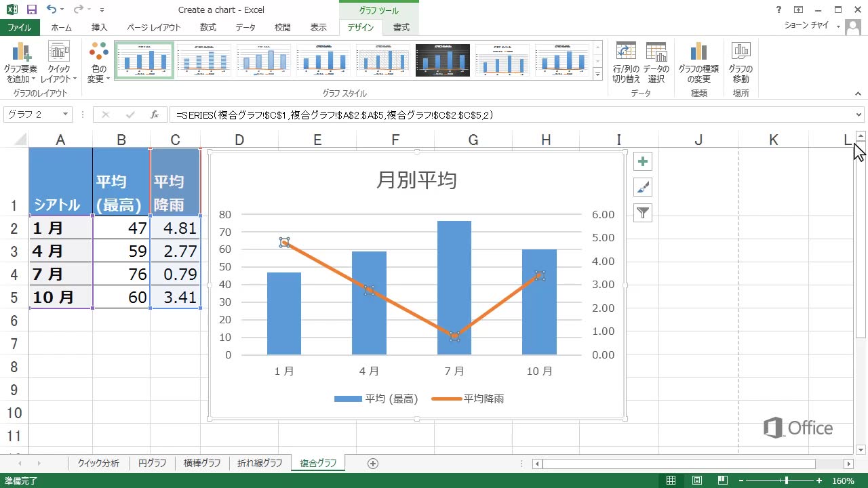Image resolution: width=868 pixels, height=488 pixels.
Task: Click the chart filters funnel button
Action: pyautogui.click(x=643, y=213)
